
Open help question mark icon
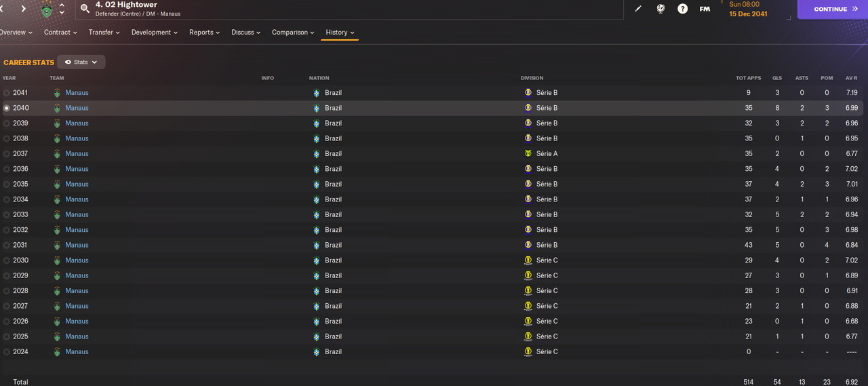pyautogui.click(x=683, y=9)
